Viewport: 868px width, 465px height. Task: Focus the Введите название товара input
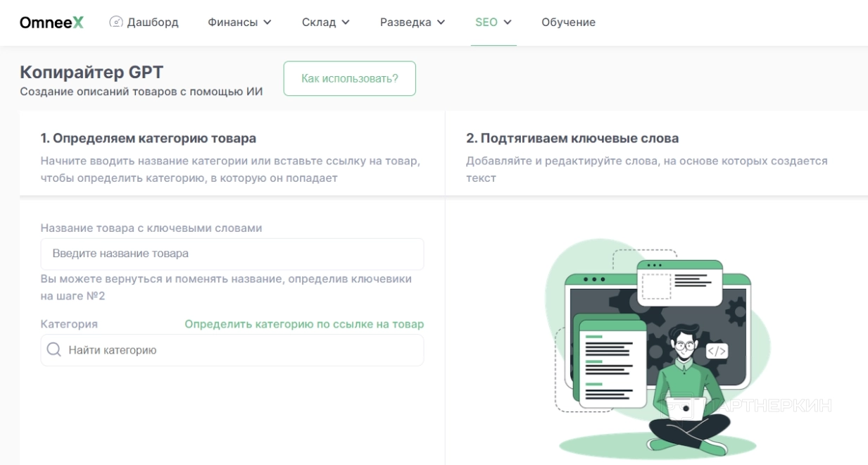coord(232,254)
